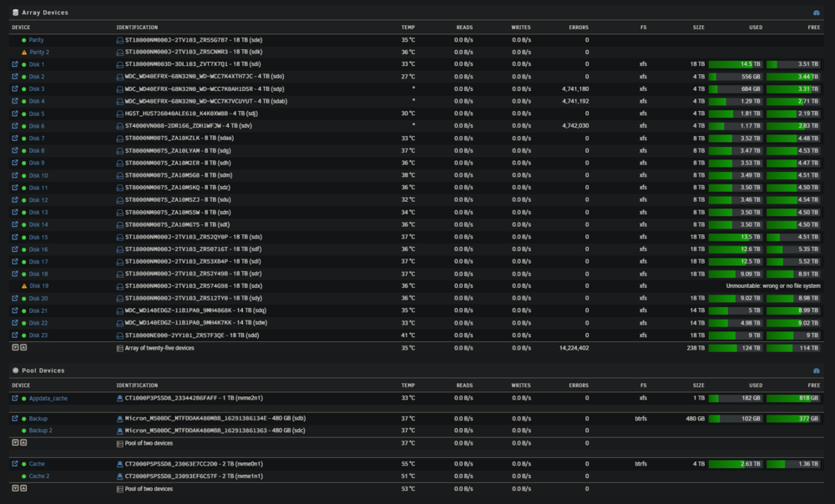This screenshot has width=835, height=504.
Task: Open the Disk 21 device link
Action: pos(38,310)
